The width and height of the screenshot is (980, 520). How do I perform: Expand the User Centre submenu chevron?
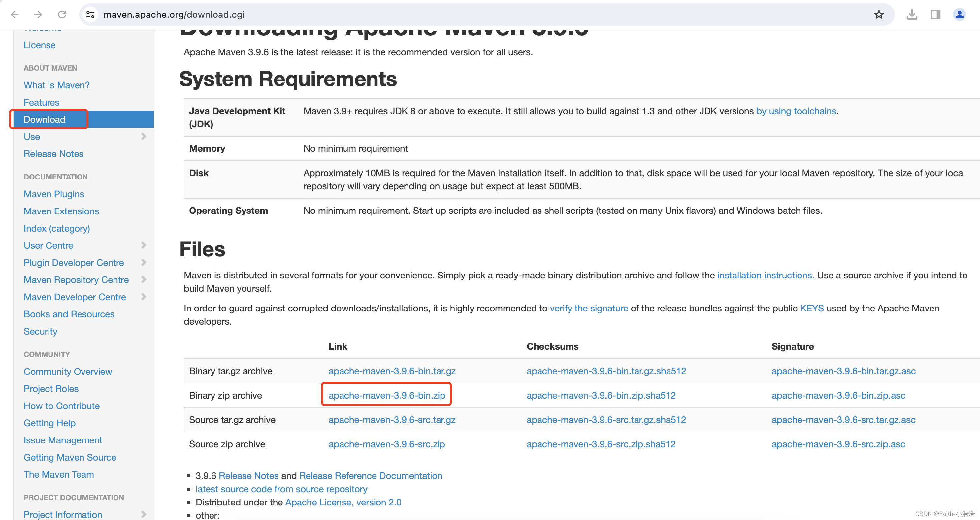[x=144, y=245]
